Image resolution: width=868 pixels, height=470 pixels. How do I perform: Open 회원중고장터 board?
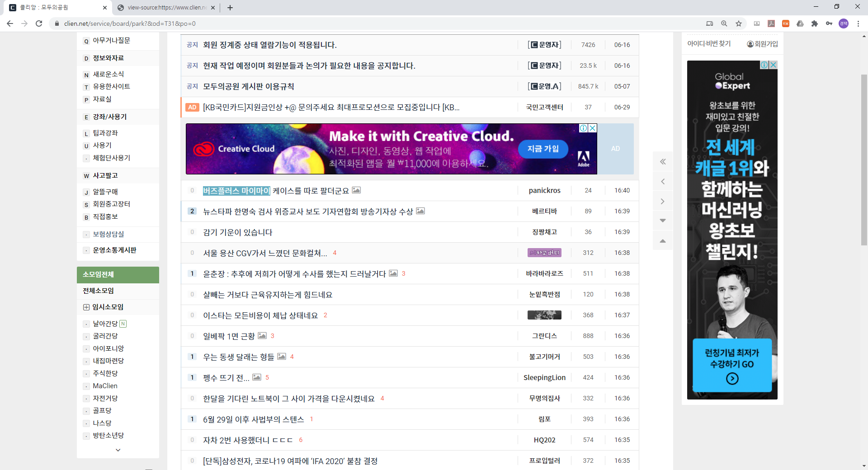[111, 204]
